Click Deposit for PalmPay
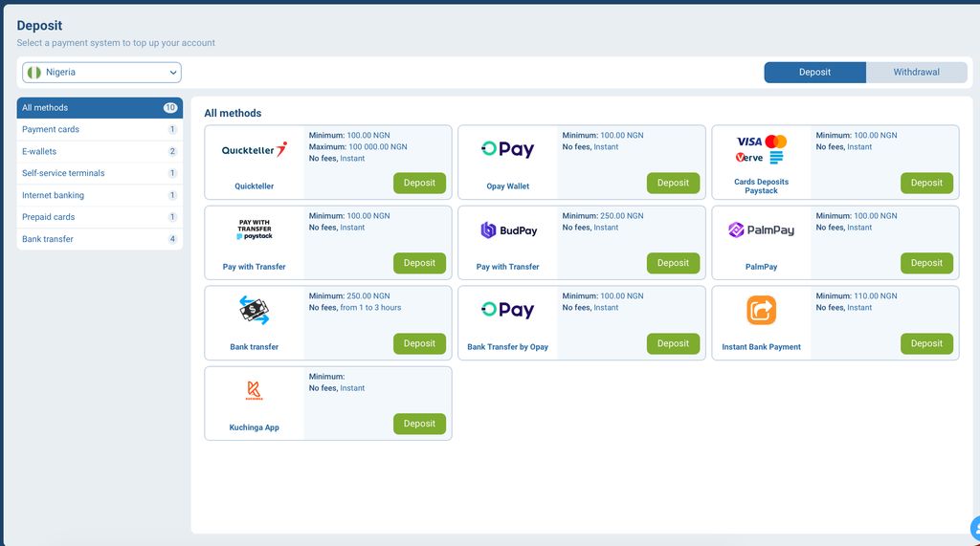Viewport: 980px width, 546px height. point(926,263)
